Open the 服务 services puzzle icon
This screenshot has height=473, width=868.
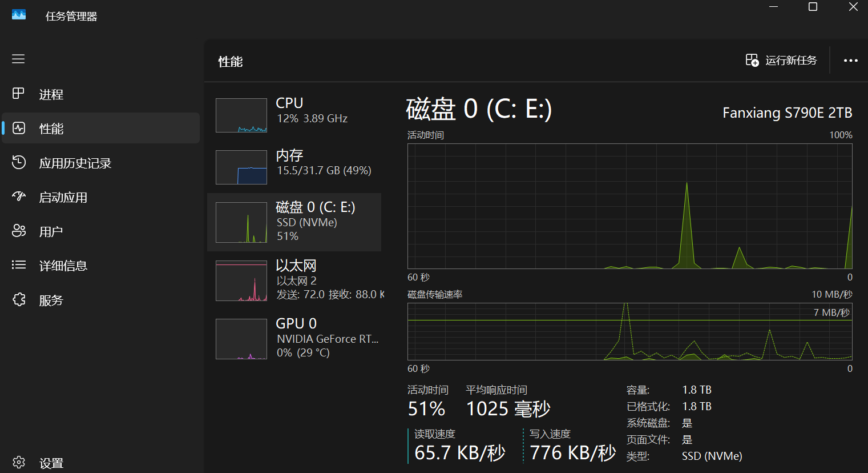point(18,299)
